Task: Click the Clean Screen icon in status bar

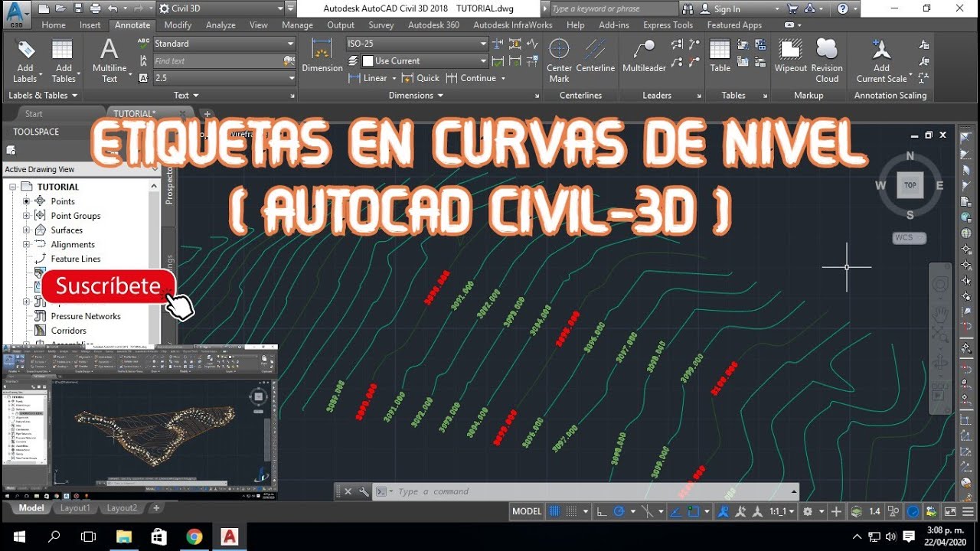Action: click(x=950, y=511)
